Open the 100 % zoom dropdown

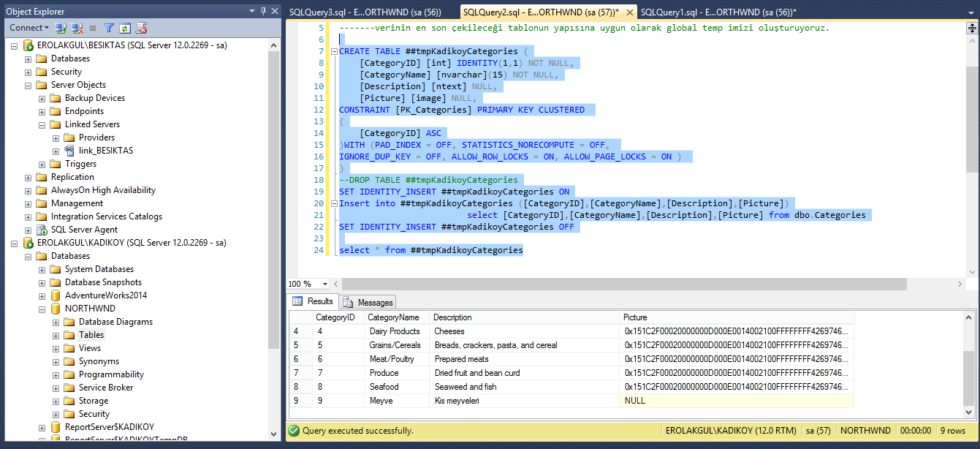326,284
